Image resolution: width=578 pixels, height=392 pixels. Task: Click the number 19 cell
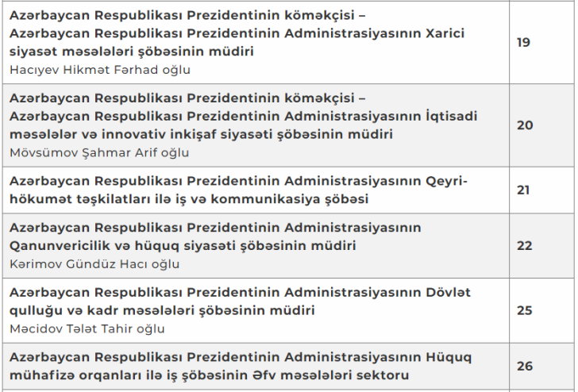tap(524, 42)
